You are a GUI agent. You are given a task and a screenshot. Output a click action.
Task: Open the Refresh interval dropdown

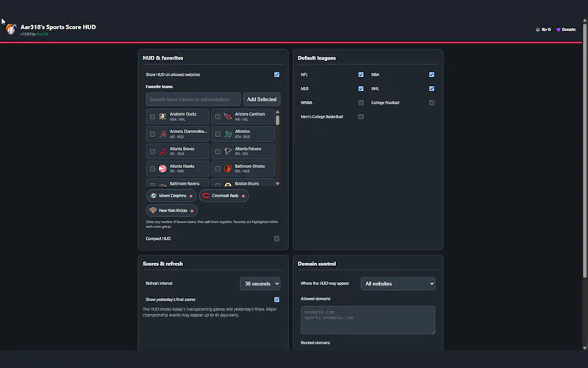260,283
